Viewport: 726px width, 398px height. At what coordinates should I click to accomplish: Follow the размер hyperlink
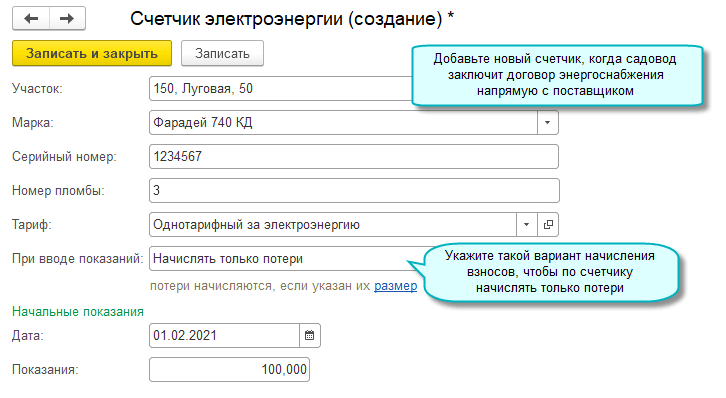[x=395, y=286]
